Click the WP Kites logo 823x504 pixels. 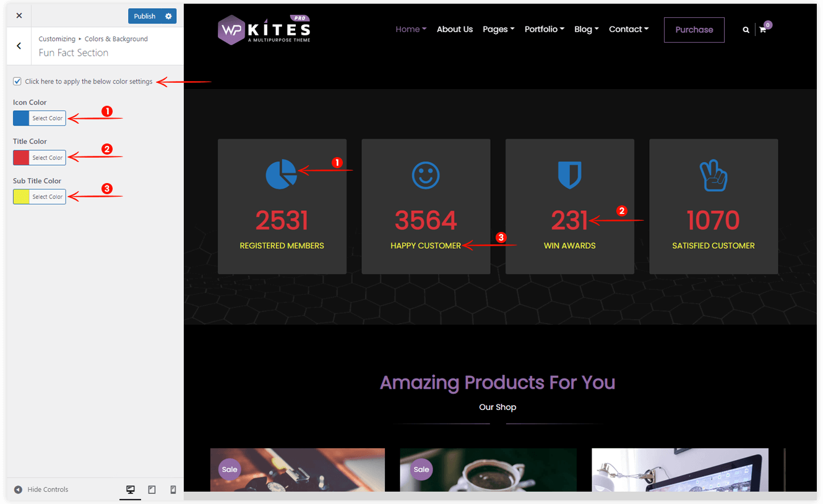pyautogui.click(x=264, y=29)
